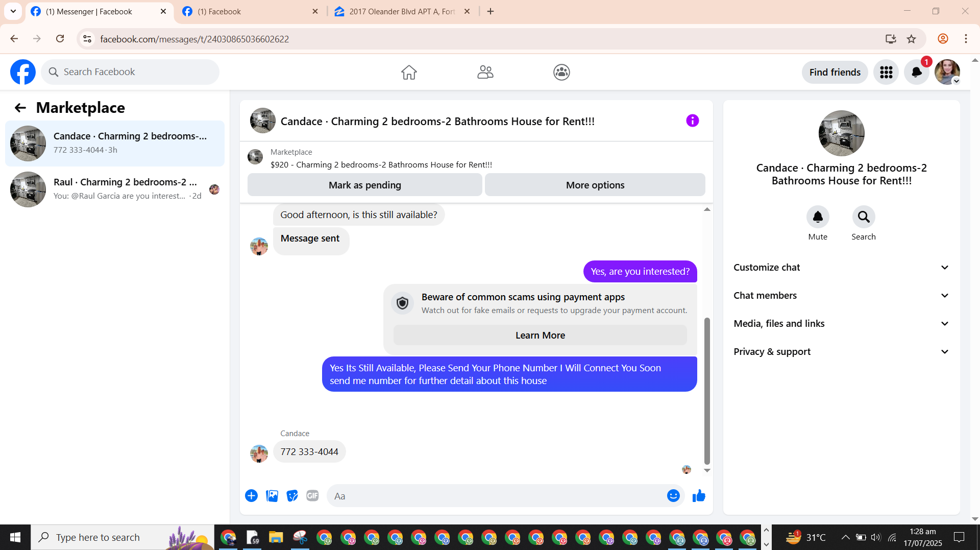Open more actions plus icon in composer
980x550 pixels.
coord(251,496)
